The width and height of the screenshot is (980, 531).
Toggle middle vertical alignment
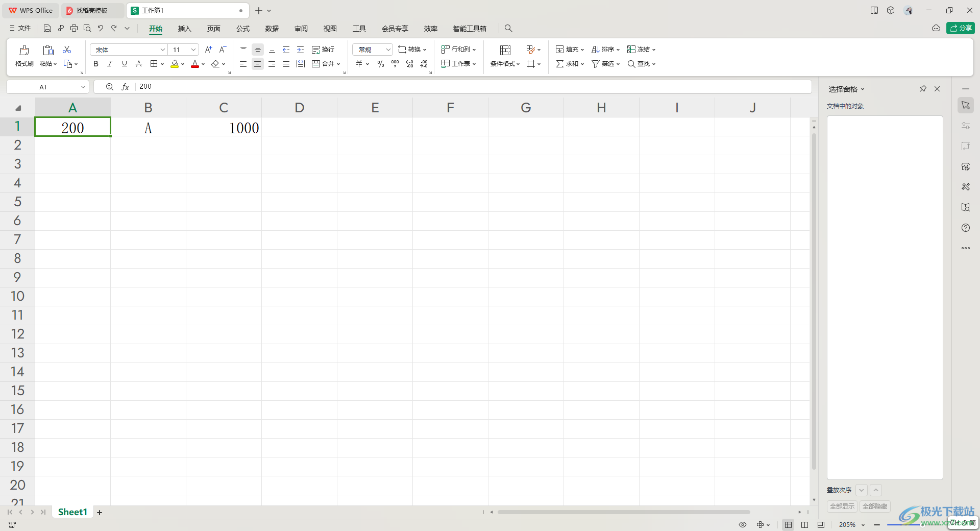258,50
